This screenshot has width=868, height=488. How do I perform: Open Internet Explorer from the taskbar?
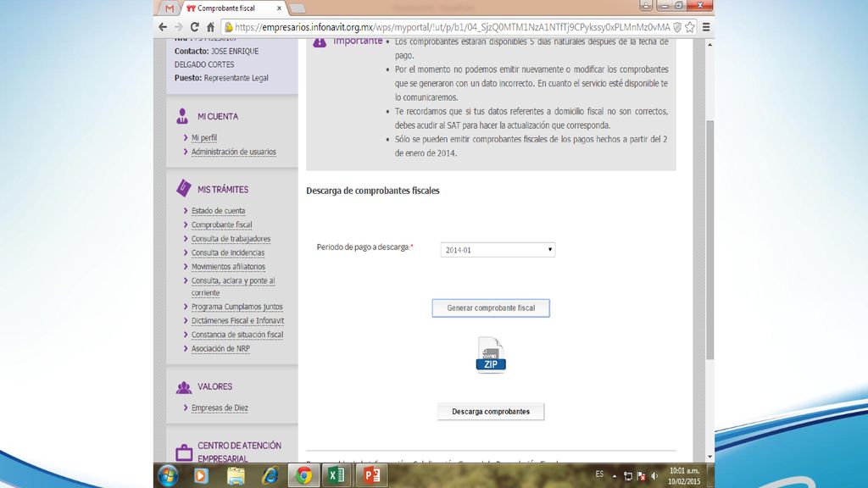click(x=270, y=476)
